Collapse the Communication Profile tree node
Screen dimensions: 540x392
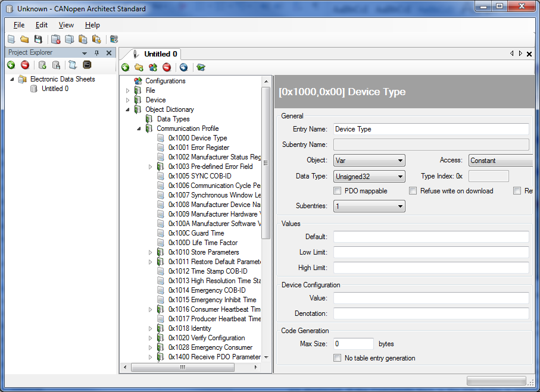pos(139,128)
